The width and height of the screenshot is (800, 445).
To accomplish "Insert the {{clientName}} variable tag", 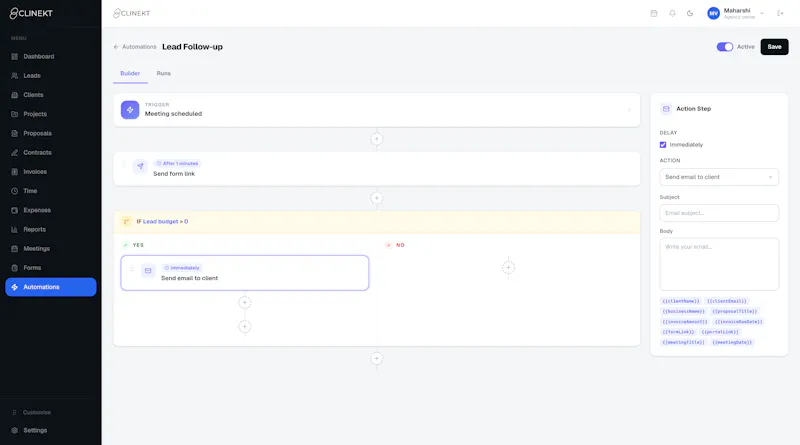I will (x=681, y=301).
